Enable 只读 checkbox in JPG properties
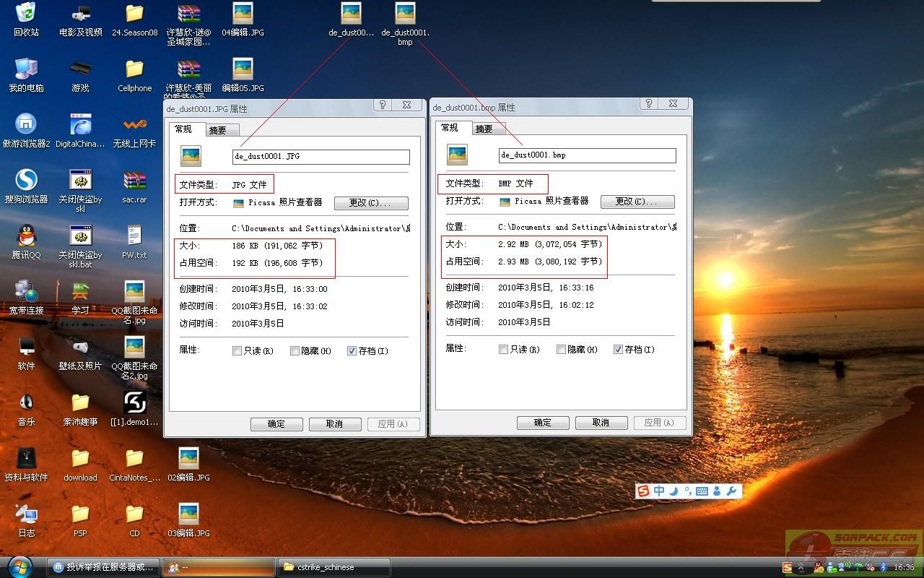This screenshot has height=578, width=924. [237, 351]
